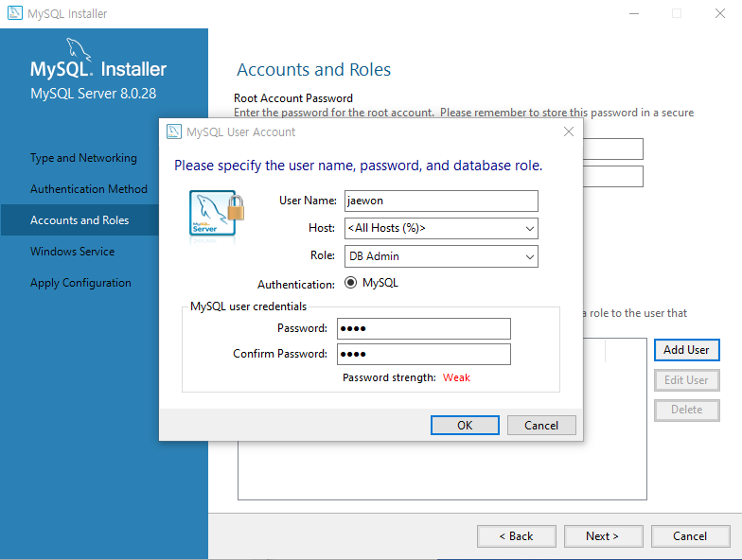
Task: Click the Delete user button
Action: pos(687,410)
